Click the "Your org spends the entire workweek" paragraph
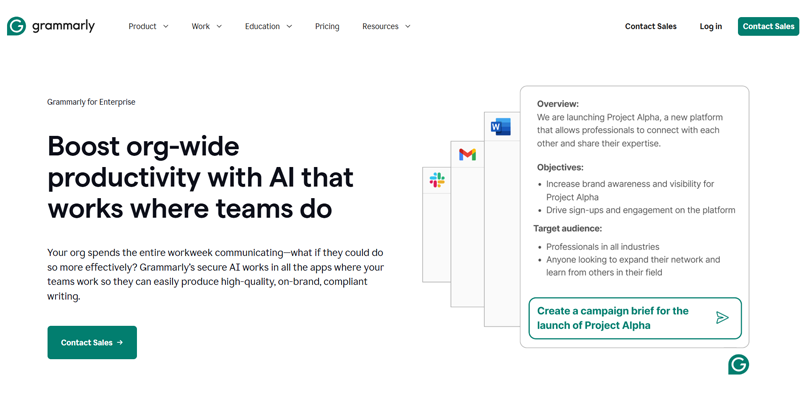This screenshot has width=800, height=400. (x=215, y=274)
